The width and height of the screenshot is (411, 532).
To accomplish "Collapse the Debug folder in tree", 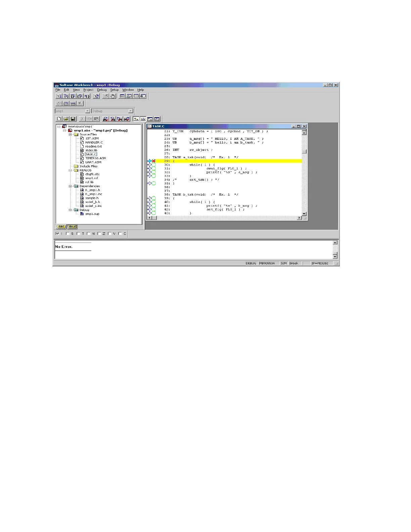I will point(71,210).
